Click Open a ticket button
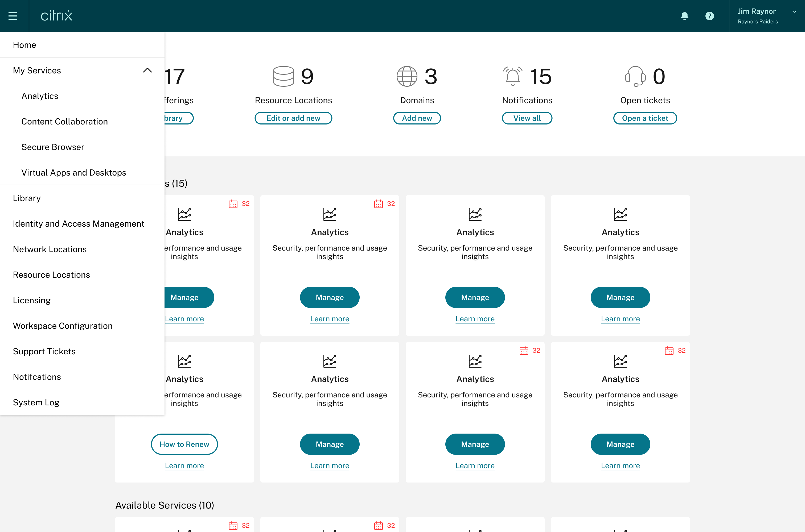Image resolution: width=805 pixels, height=532 pixels. 645,118
